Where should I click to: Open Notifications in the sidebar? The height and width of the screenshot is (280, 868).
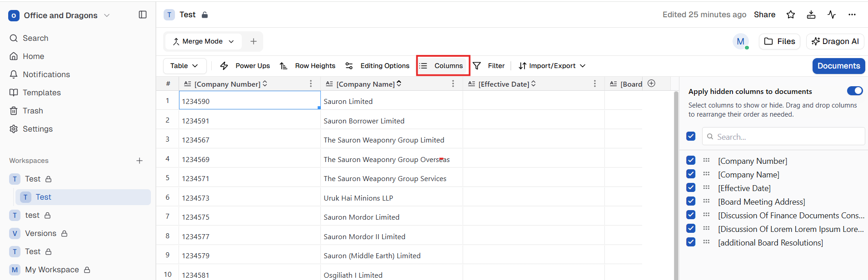click(40, 74)
